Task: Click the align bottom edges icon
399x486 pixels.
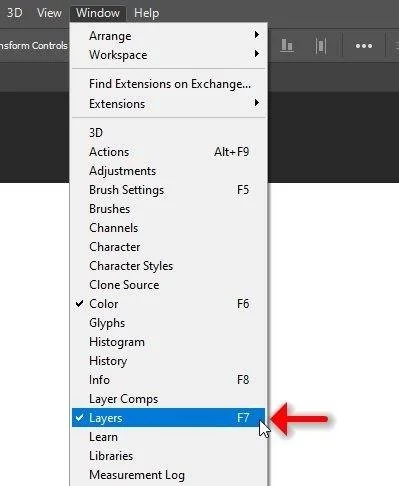Action: [287, 46]
